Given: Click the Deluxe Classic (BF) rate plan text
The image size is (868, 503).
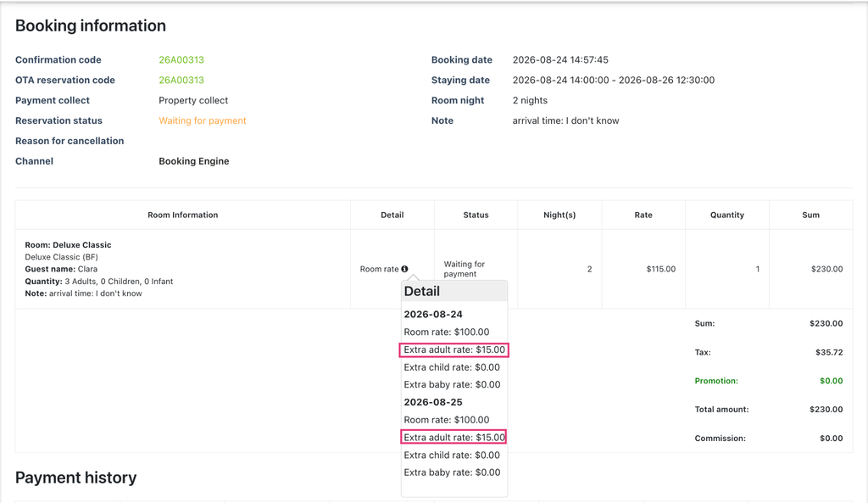Looking at the screenshot, I should point(61,257).
